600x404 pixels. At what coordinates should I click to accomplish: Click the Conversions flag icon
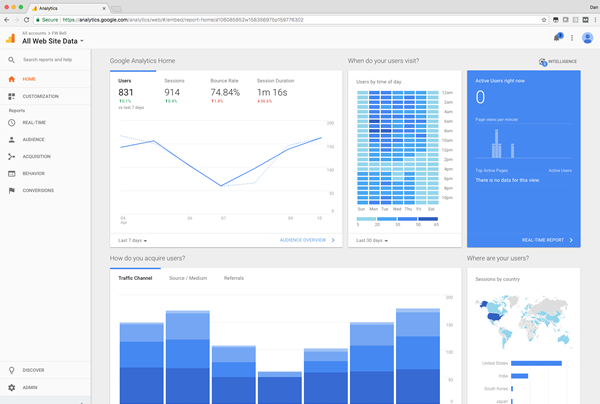coord(11,191)
